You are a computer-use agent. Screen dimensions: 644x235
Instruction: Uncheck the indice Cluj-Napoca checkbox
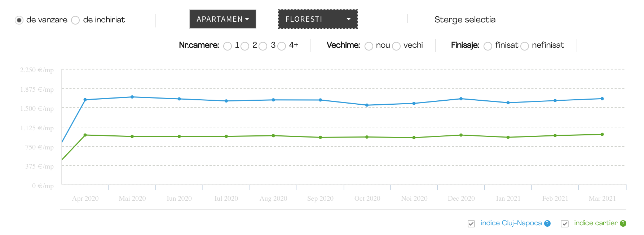471,224
